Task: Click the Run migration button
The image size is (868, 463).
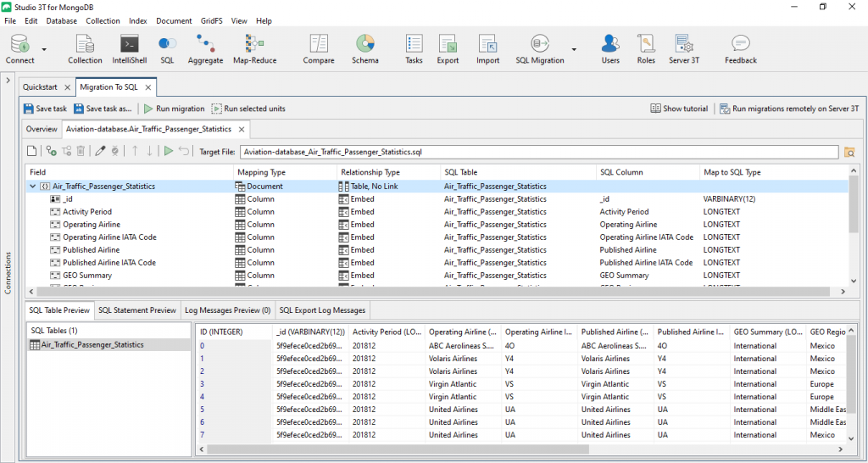Action: [x=174, y=109]
